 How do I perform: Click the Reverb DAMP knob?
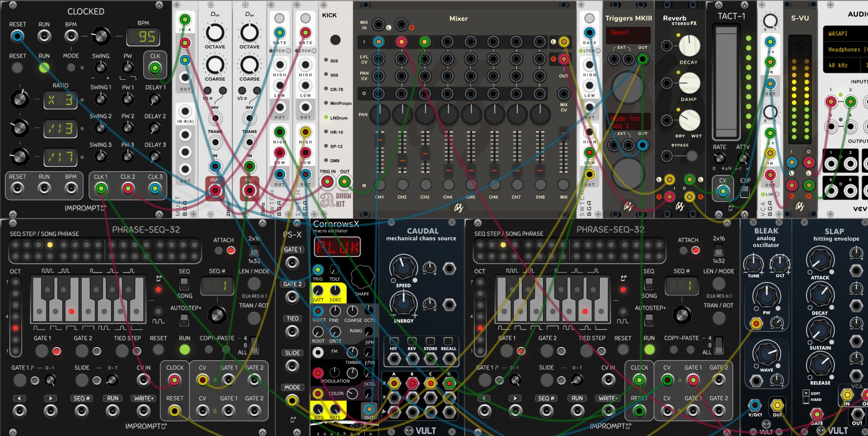(689, 83)
